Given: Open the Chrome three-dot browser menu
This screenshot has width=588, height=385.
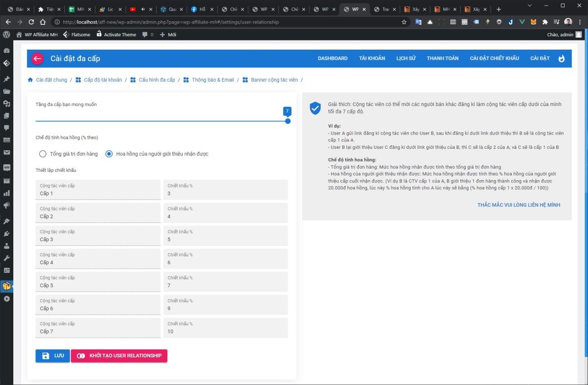Looking at the screenshot, I should 580,22.
